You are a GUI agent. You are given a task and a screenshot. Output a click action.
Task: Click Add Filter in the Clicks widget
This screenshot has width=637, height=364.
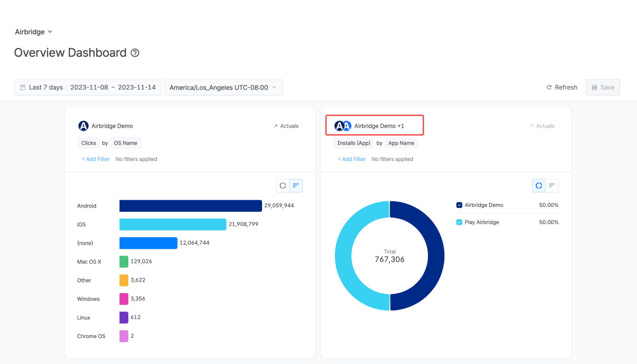click(96, 159)
